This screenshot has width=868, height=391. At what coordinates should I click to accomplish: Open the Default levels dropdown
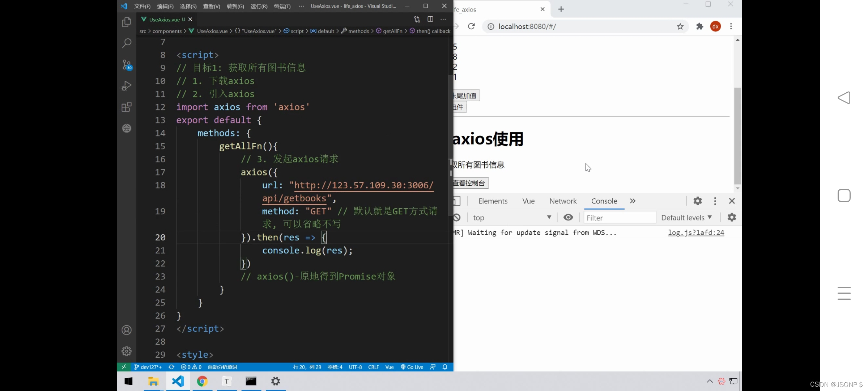coord(686,218)
